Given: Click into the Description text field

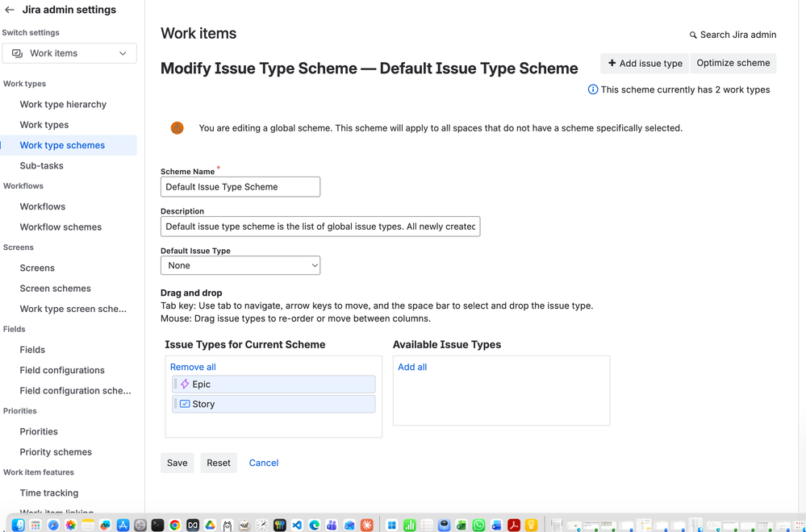Looking at the screenshot, I should coord(320,227).
